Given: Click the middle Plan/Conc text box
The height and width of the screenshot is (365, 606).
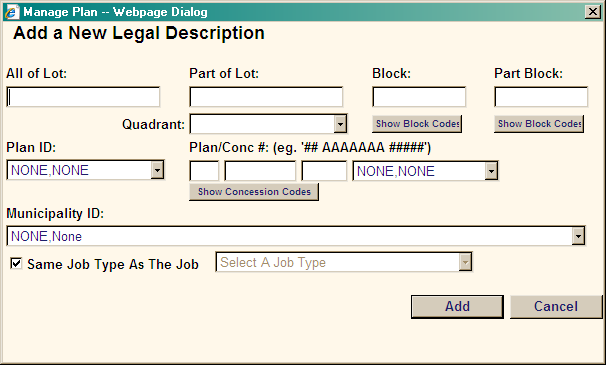Looking at the screenshot, I should pyautogui.click(x=260, y=171).
